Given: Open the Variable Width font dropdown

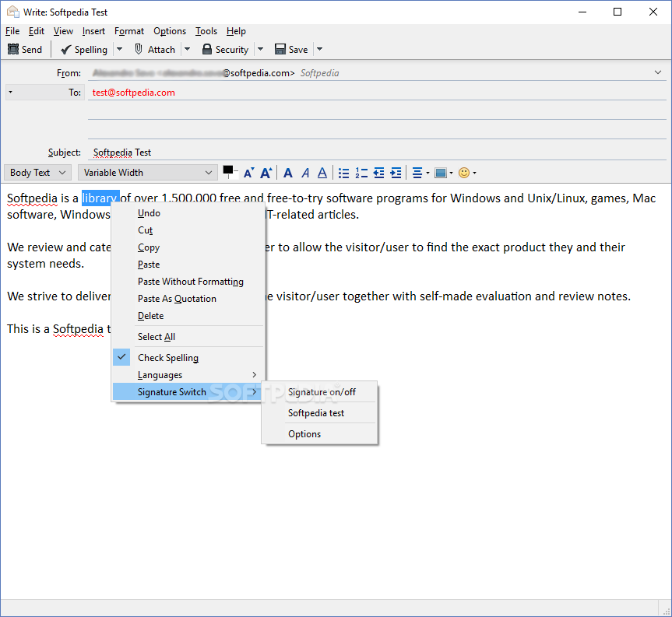Looking at the screenshot, I should click(x=148, y=173).
